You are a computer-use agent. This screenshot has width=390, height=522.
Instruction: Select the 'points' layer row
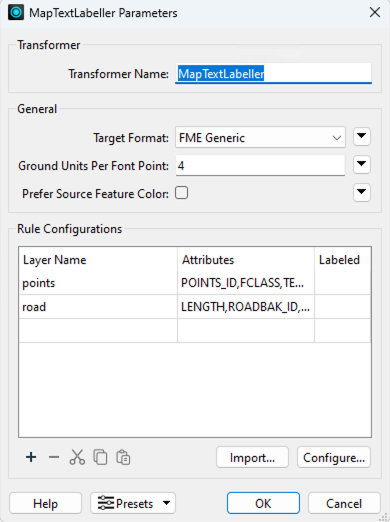(195, 283)
